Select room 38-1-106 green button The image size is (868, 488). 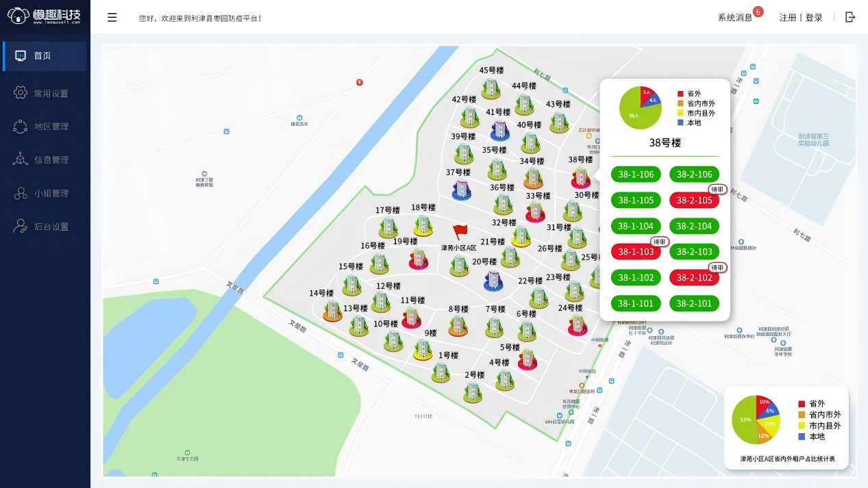point(636,175)
